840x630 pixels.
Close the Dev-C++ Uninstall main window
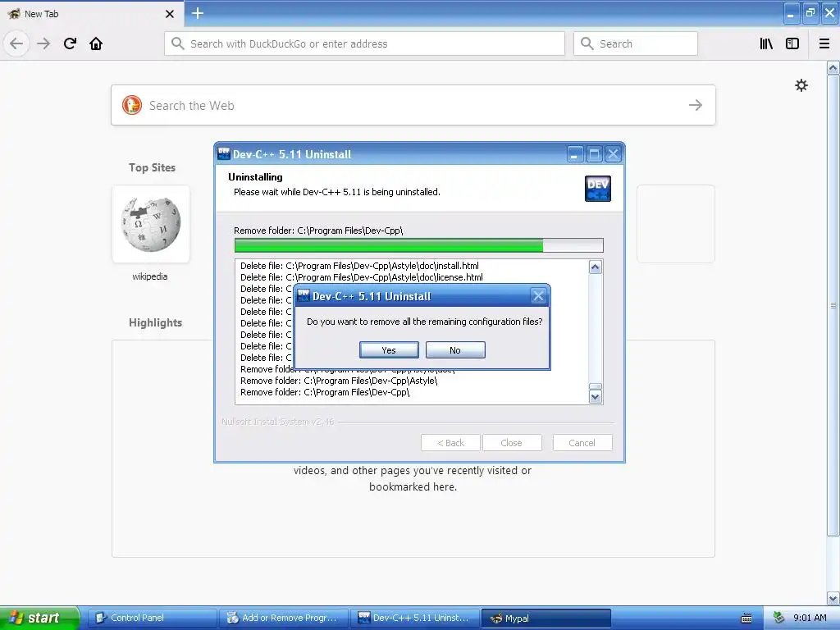(x=613, y=154)
